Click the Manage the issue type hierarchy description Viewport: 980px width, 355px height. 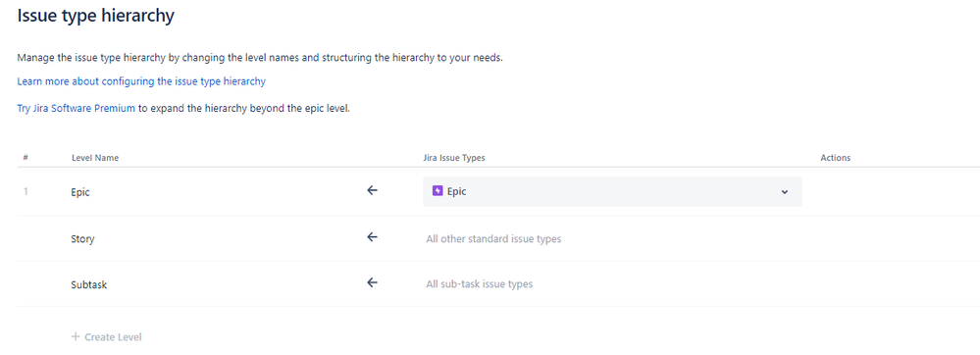tap(260, 58)
